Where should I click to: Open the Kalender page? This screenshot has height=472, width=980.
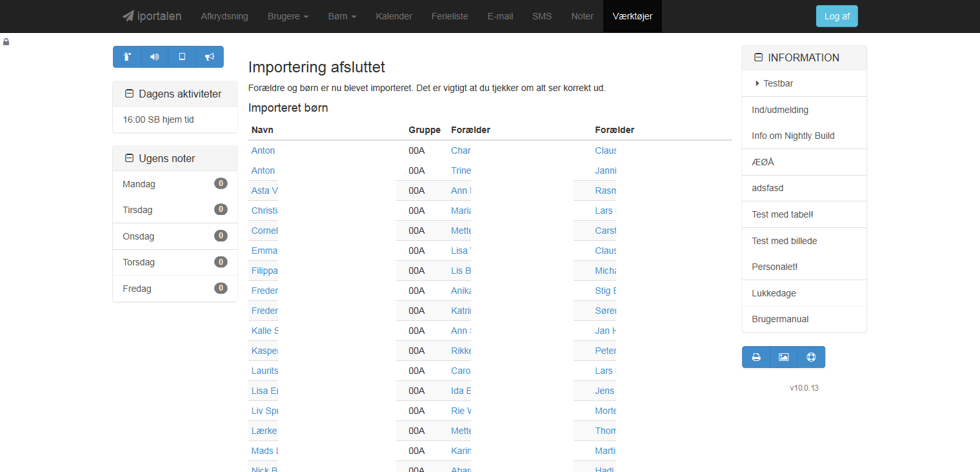[x=394, y=16]
